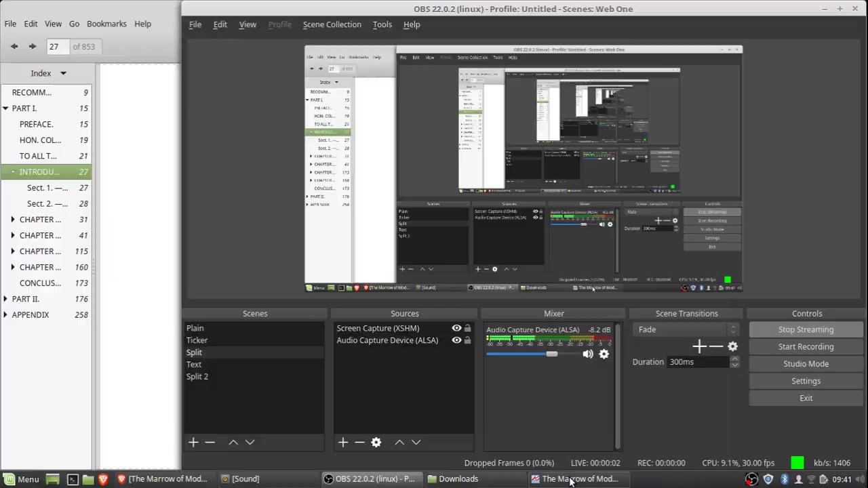Remove the selected scene with minus icon
Screen dimensions: 868x488
pyautogui.click(x=210, y=443)
